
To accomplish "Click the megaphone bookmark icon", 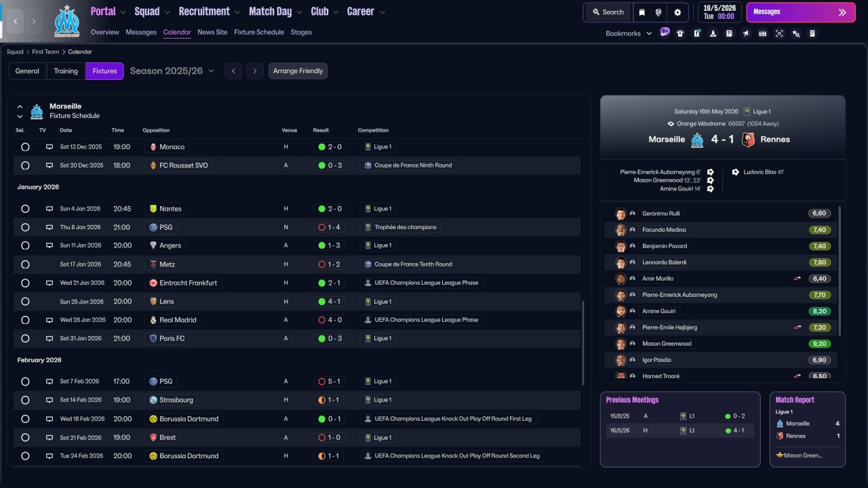I will click(x=746, y=33).
